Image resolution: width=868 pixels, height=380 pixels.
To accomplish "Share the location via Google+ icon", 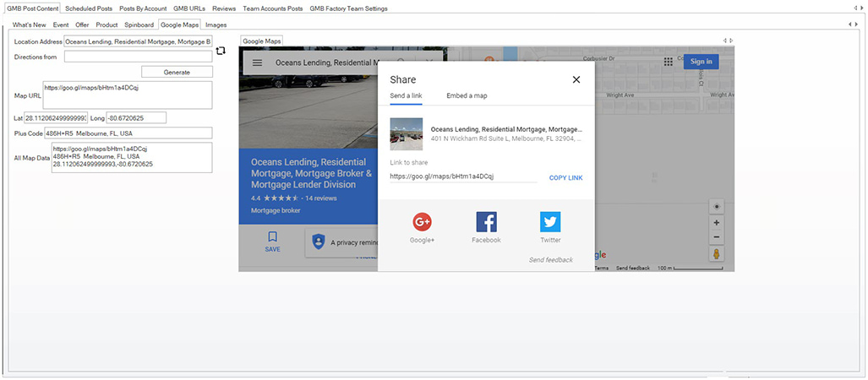I will pyautogui.click(x=422, y=223).
